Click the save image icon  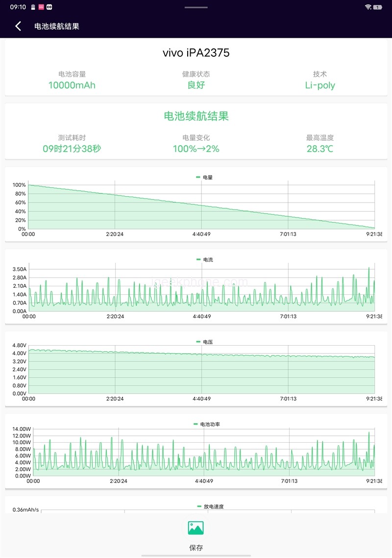click(196, 528)
